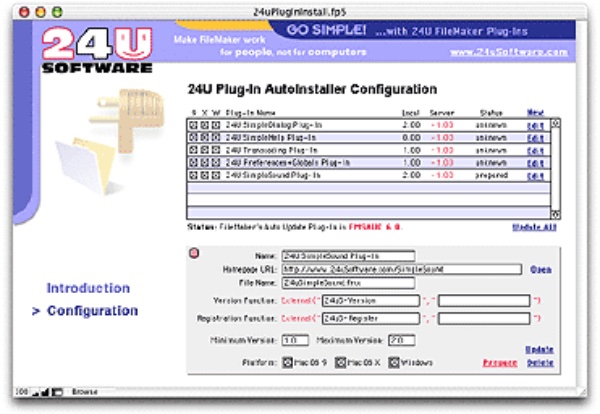Toggle Windows checkbox for SimpleSound Plug-In row

pyautogui.click(x=216, y=176)
